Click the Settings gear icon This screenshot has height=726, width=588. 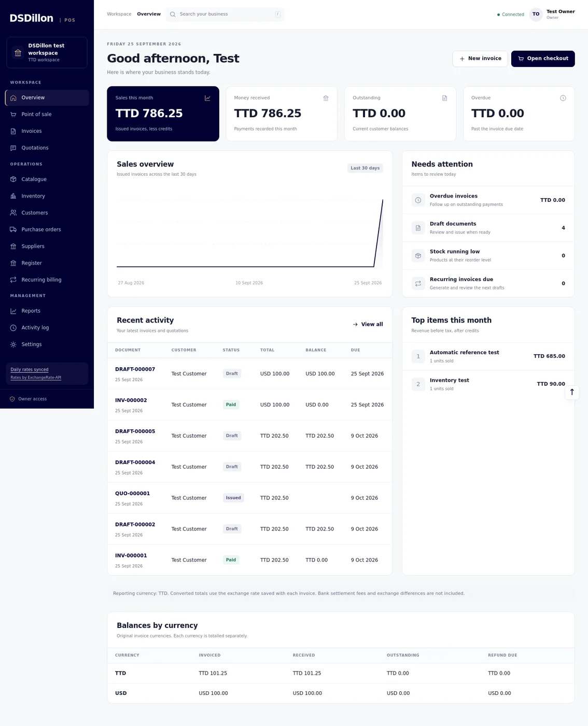pos(13,344)
